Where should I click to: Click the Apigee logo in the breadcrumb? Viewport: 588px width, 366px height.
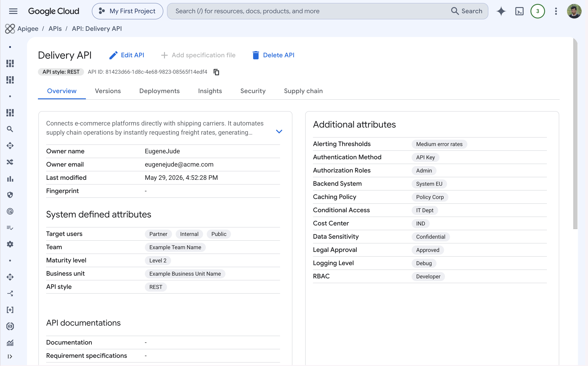(x=10, y=29)
